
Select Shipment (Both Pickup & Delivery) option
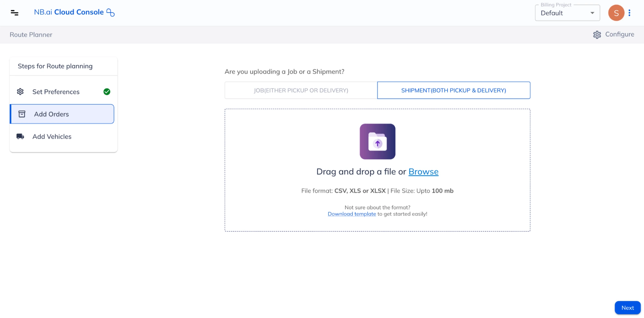(453, 90)
